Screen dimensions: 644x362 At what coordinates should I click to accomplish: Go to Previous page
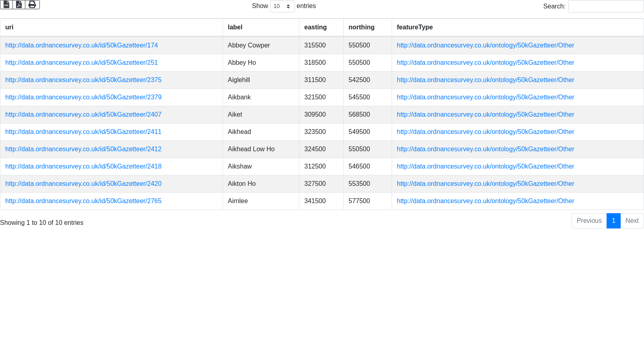tap(589, 221)
